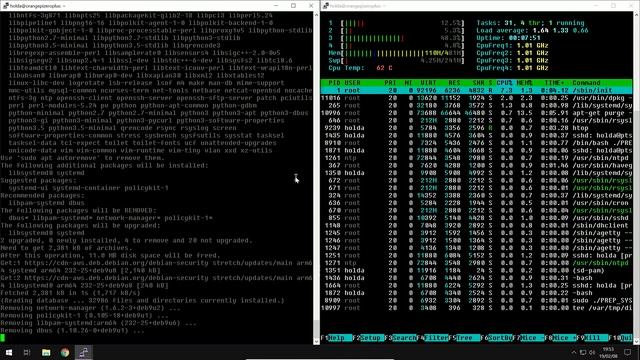Launch Google Chrome from the taskbar
The height and width of the screenshot is (360, 640).
(65, 352)
